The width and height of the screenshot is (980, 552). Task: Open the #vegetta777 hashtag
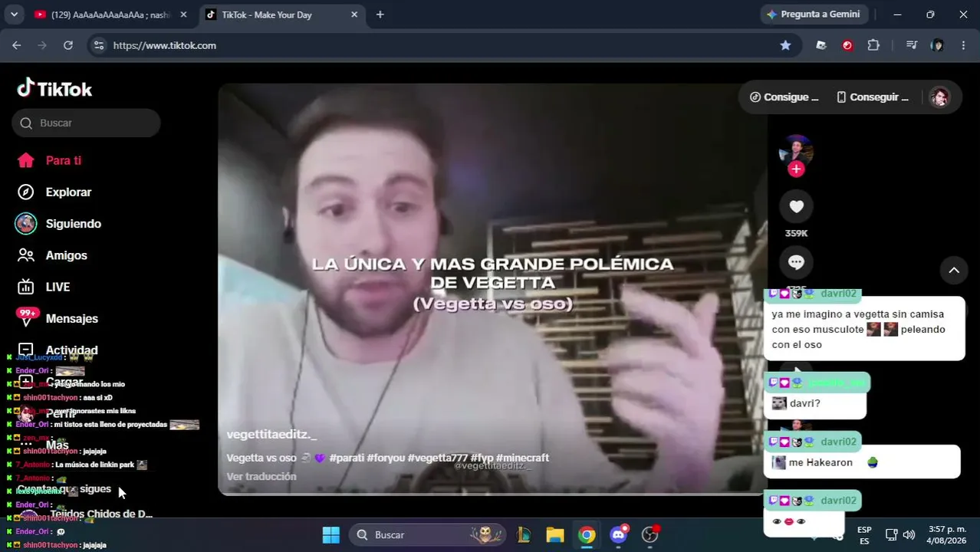437,458
